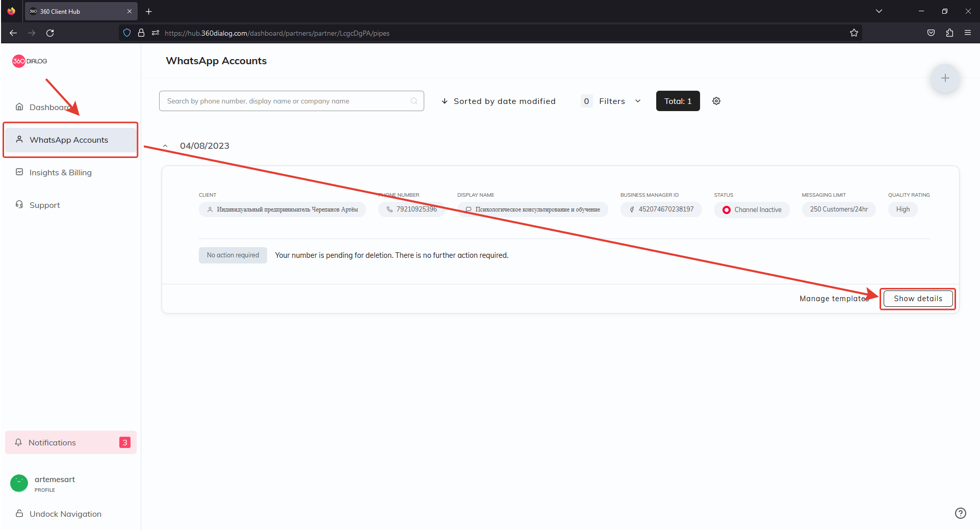Collapse the 04/08/2023 date group

[165, 146]
